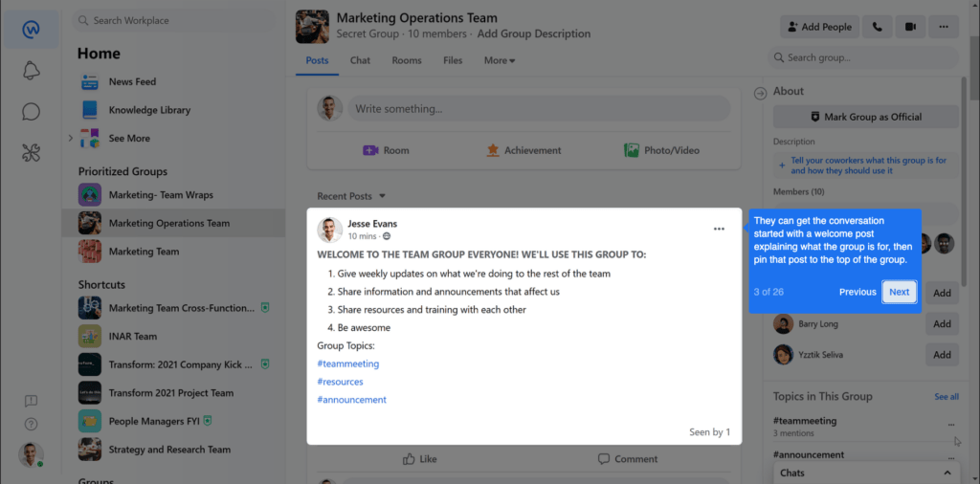Add an Achievement post
Viewport: 980px width, 484px height.
(523, 150)
